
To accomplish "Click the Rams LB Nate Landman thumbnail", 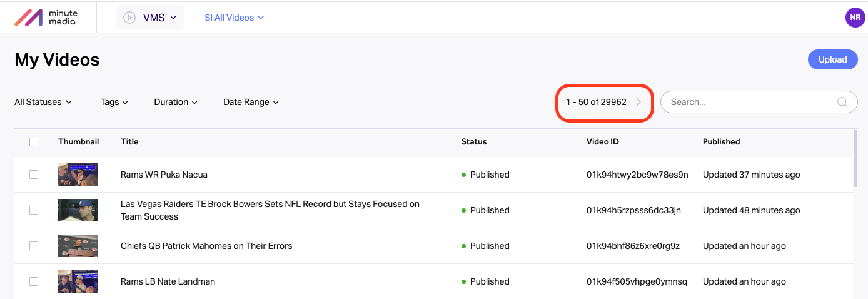I will click(x=78, y=281).
